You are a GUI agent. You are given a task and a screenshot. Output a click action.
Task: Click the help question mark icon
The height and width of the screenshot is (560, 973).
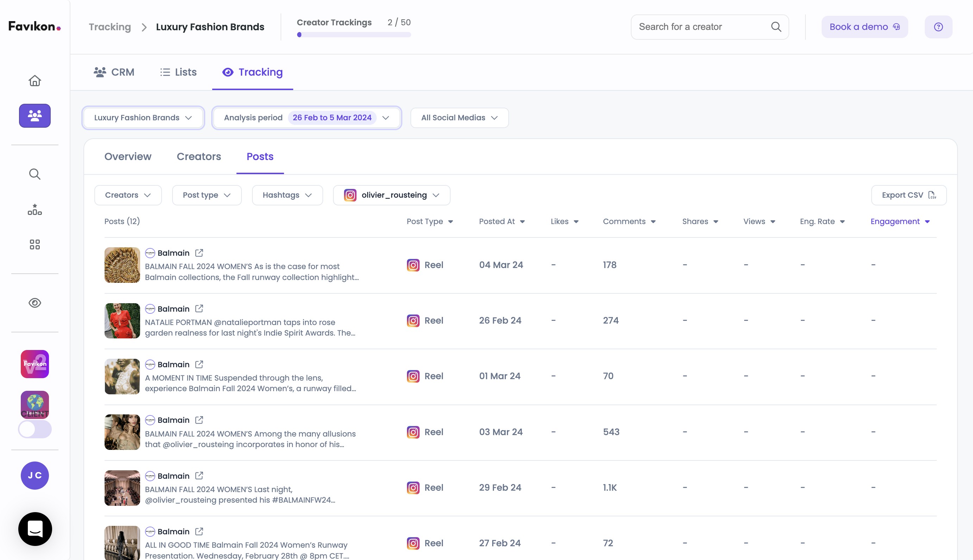pyautogui.click(x=938, y=27)
